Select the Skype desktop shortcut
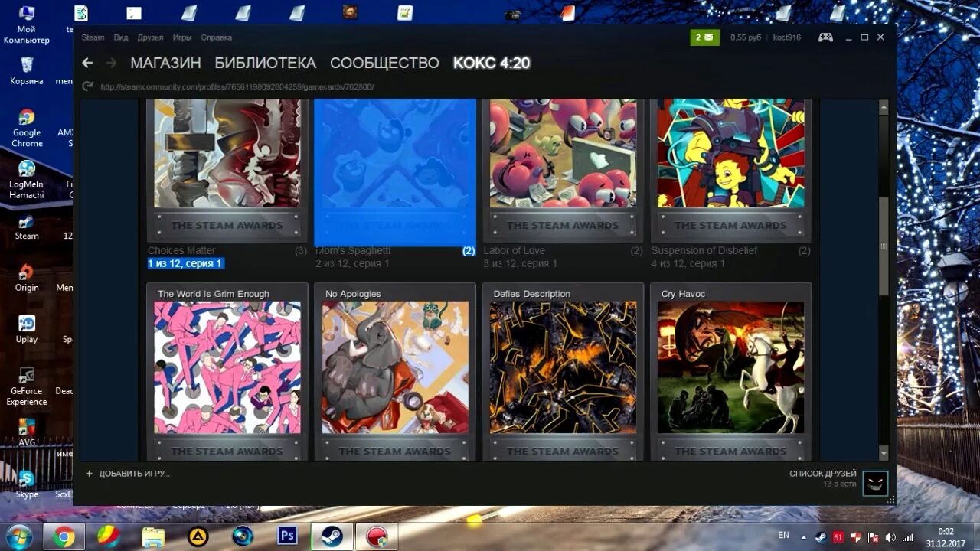The image size is (980, 551). coord(27,484)
